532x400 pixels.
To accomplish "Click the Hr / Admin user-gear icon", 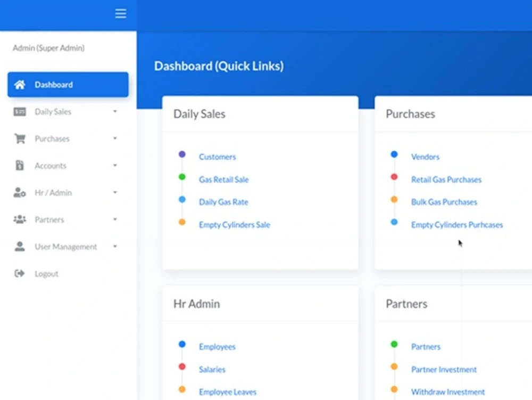I will click(x=20, y=192).
